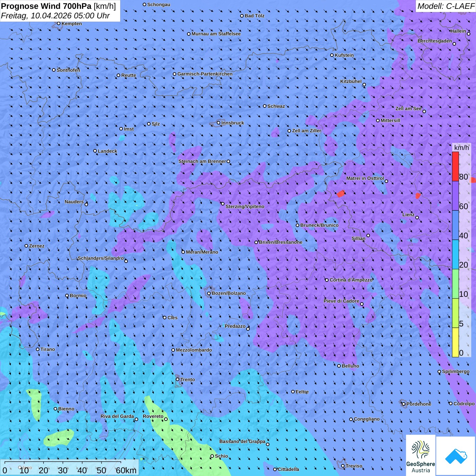The height and width of the screenshot is (476, 476).
Task: Click the title 'Prognose Wind 700hPa [km/h]'
Action: (58, 6)
